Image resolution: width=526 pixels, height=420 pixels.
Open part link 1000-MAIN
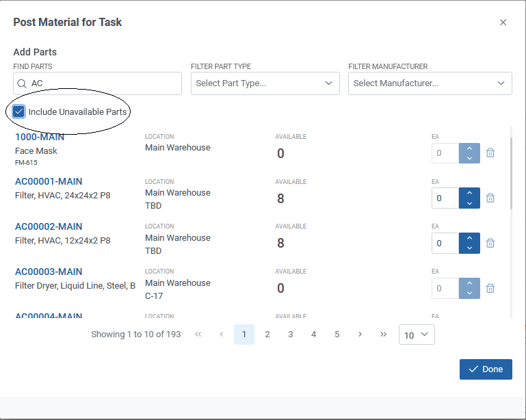coord(40,137)
